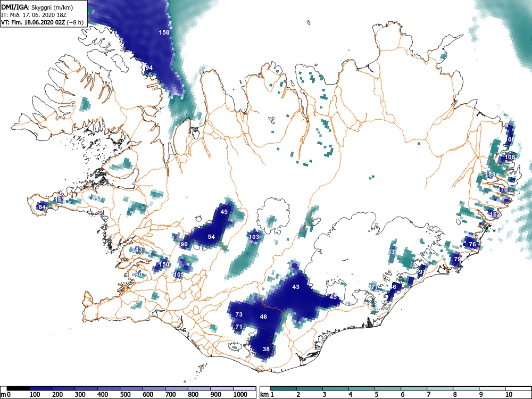Screen dimensions: 532x399
Task: Click the black 0 m legend swatch
Action: [18, 388]
